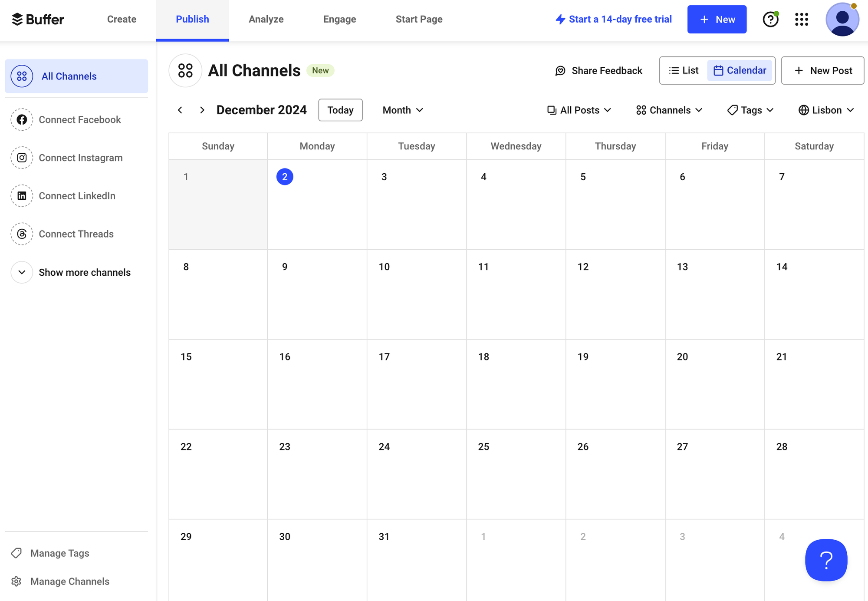Open the Buffer logo home icon

pos(16,19)
